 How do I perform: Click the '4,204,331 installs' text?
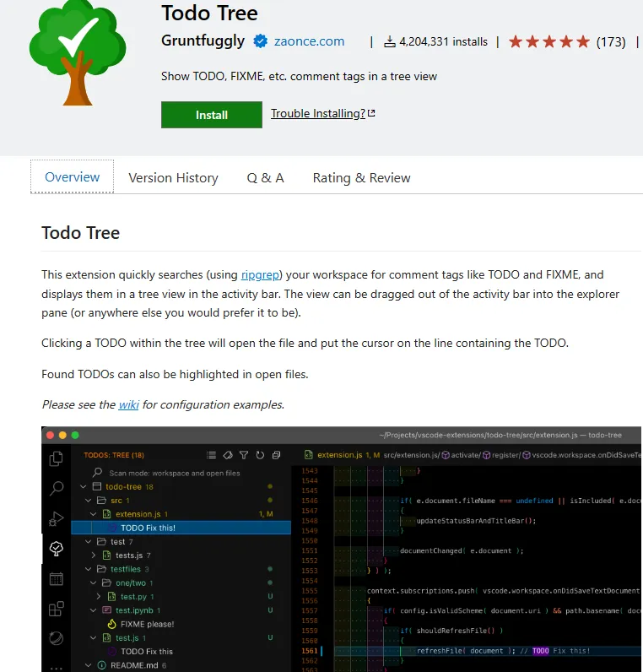[x=443, y=42]
